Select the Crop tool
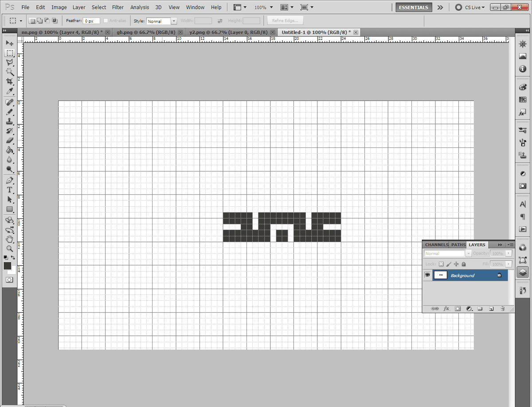The image size is (532, 407). (x=9, y=81)
